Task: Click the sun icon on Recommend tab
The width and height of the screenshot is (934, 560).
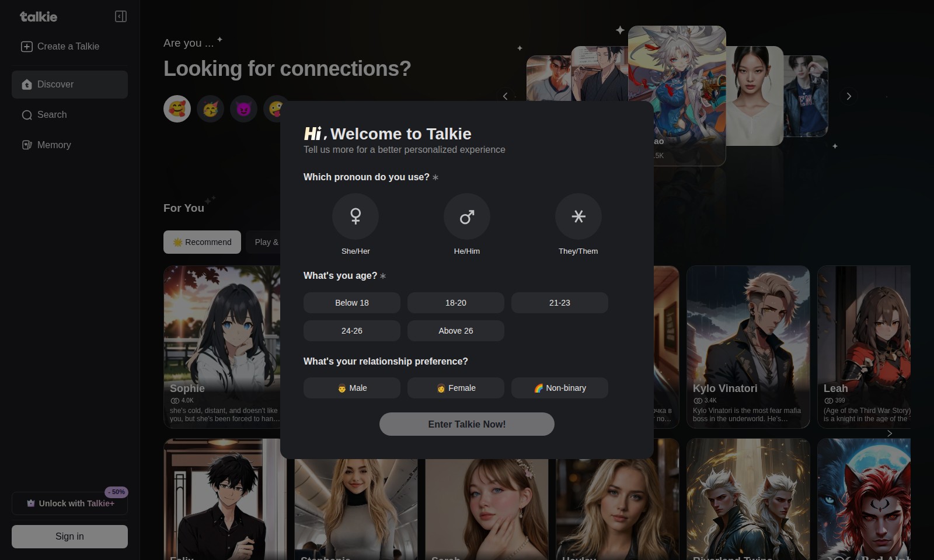Action: [177, 242]
